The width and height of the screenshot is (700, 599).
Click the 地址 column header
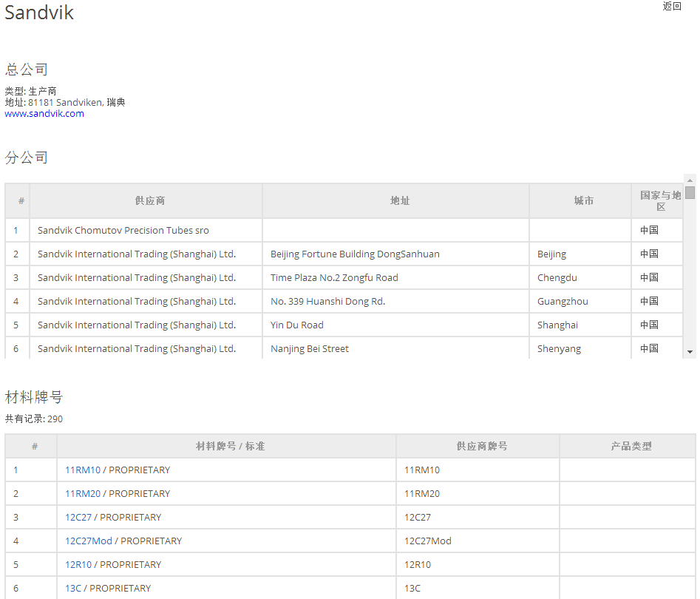point(400,200)
